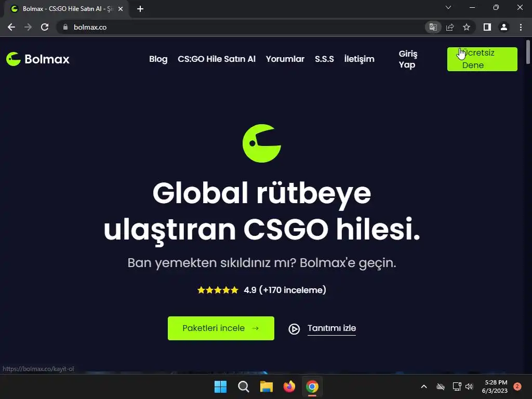Expand hidden system tray icons

tap(424, 387)
